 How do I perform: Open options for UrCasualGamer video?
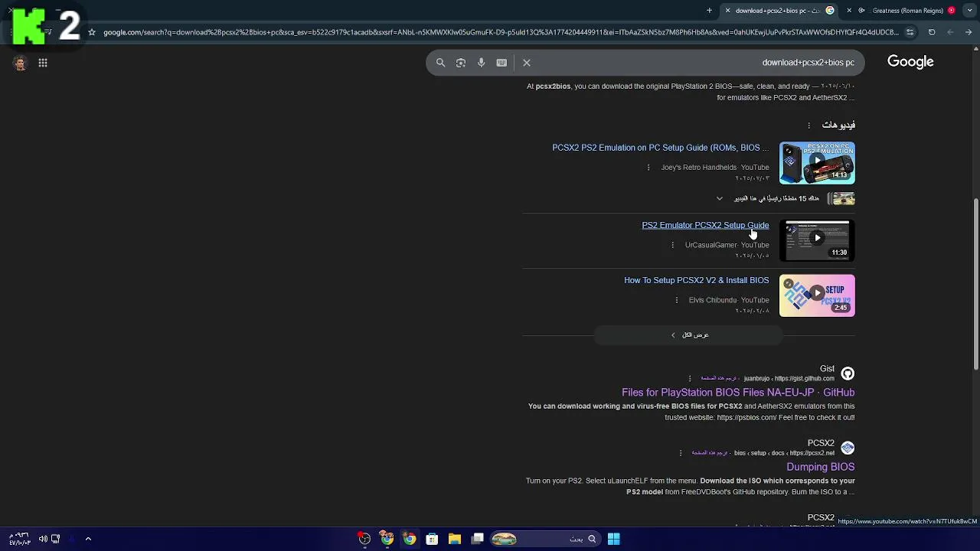point(672,245)
